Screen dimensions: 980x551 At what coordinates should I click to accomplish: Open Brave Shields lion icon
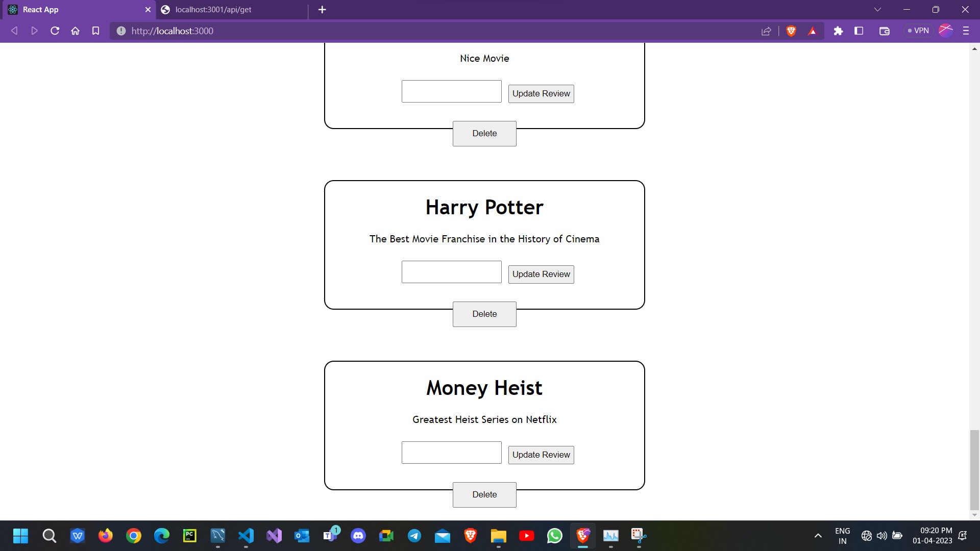(791, 31)
